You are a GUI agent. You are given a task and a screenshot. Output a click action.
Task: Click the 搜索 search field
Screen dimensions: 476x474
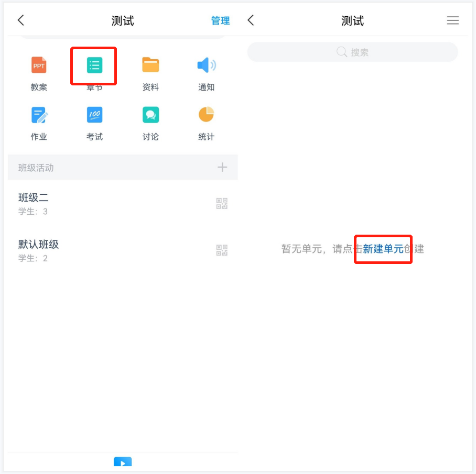[x=352, y=52]
